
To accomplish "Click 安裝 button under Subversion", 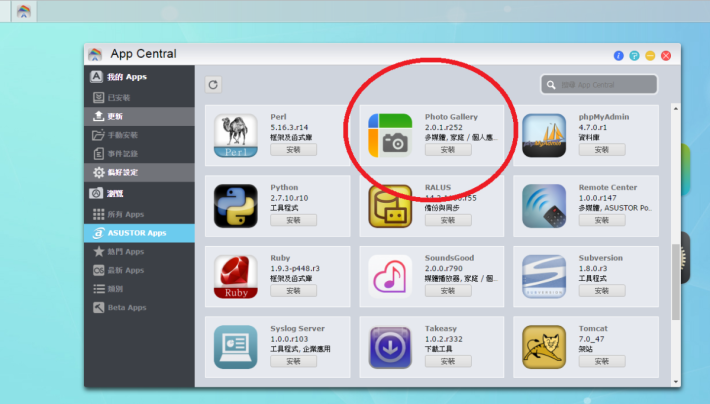I will 602,291.
